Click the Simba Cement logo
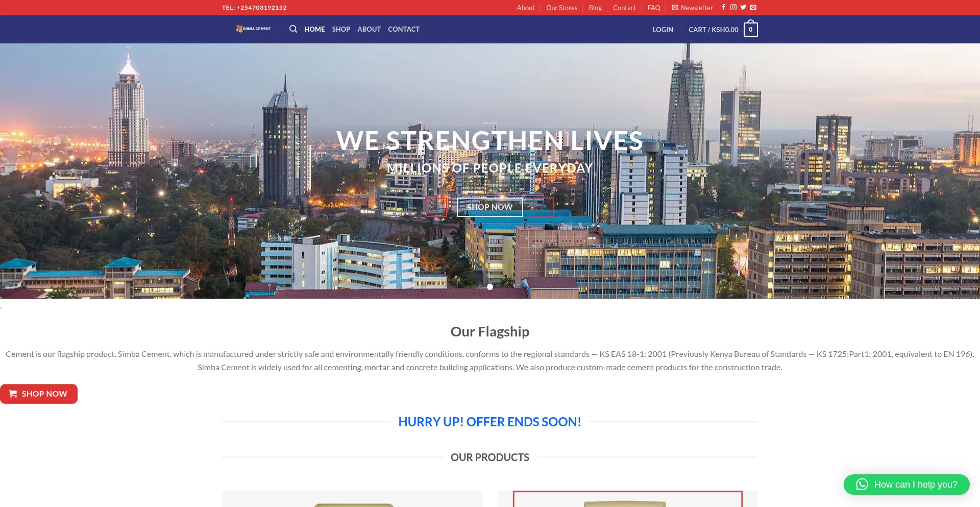Screen dimensions: 980x507 253,29
